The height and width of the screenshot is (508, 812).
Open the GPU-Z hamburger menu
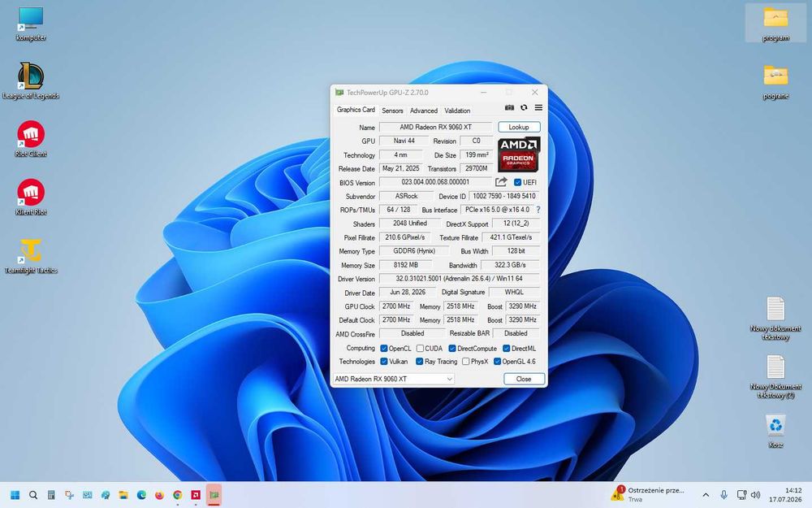(x=538, y=107)
